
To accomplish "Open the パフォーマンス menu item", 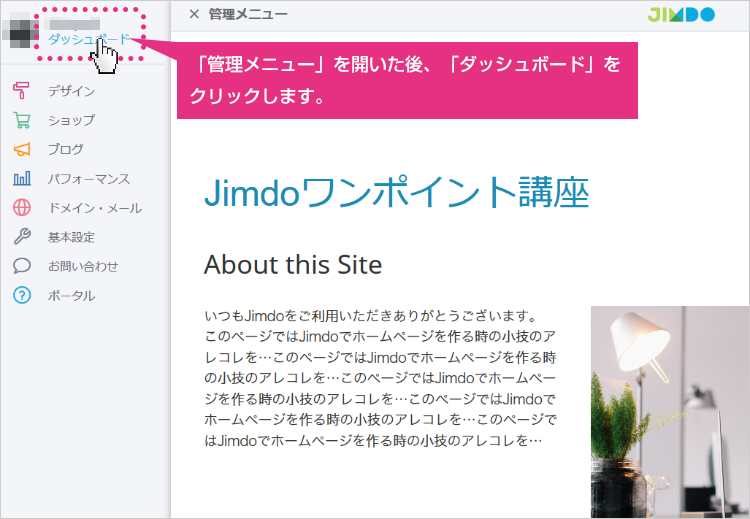I will point(89,179).
